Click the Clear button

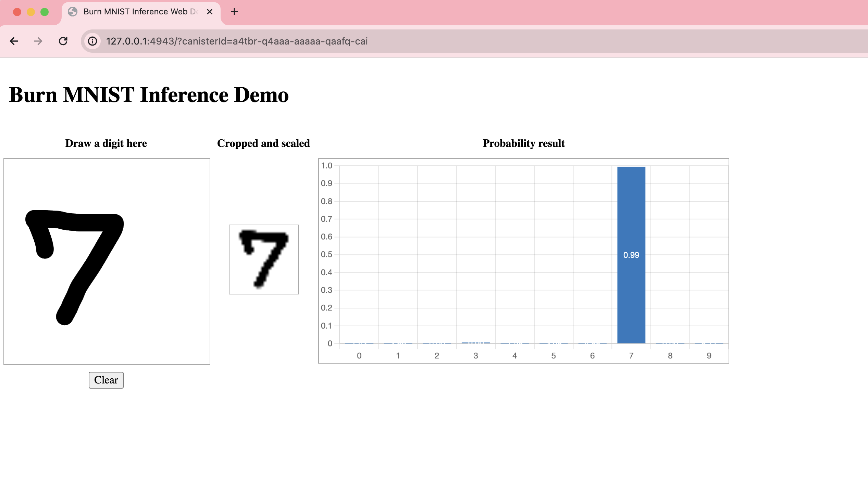click(106, 379)
